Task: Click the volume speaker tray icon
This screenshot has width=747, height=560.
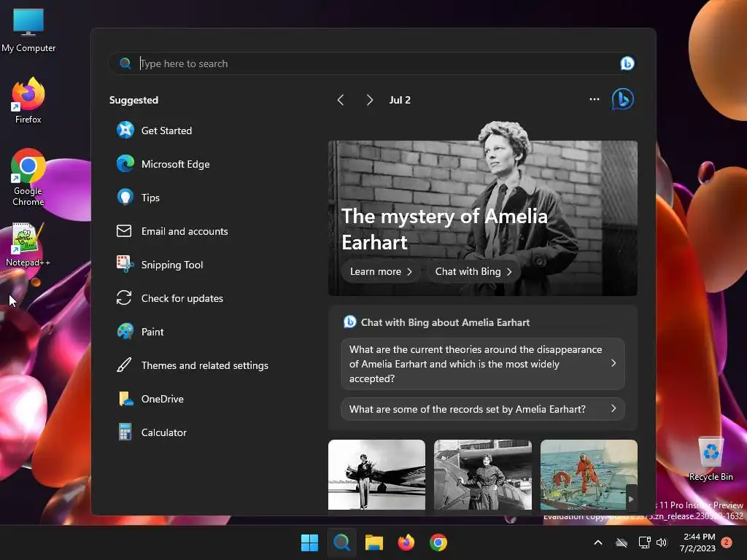Action: coord(662,542)
